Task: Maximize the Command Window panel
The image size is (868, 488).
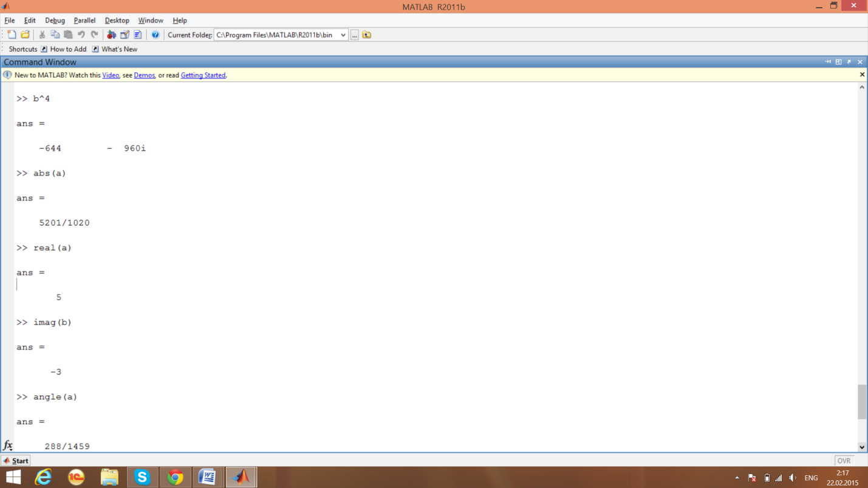Action: pos(838,62)
